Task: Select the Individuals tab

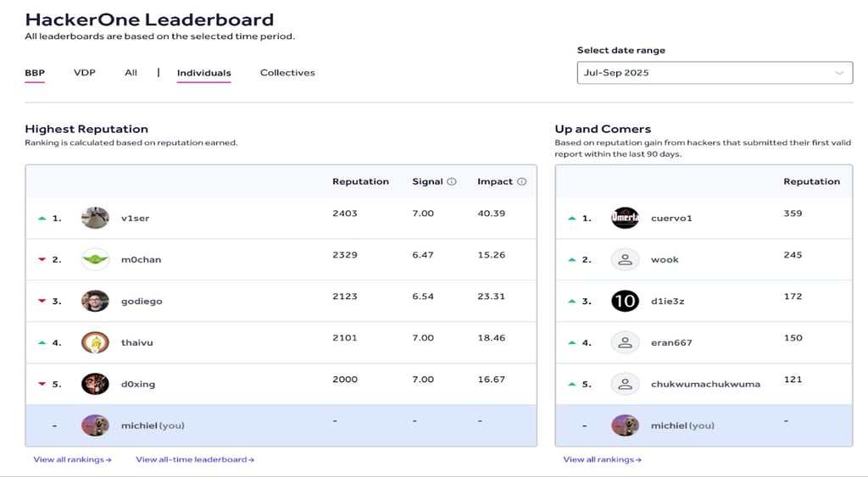Action: 203,73
